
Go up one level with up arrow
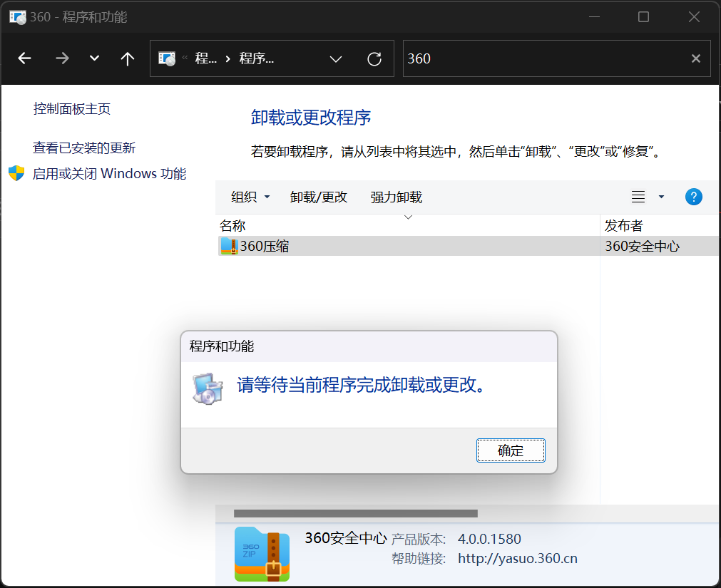click(x=128, y=58)
